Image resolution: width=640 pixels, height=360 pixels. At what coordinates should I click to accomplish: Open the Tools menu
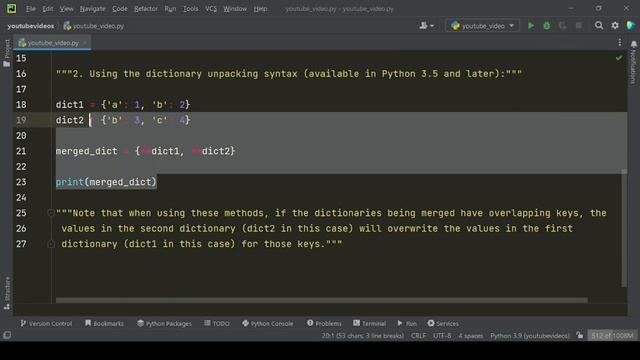tap(191, 9)
